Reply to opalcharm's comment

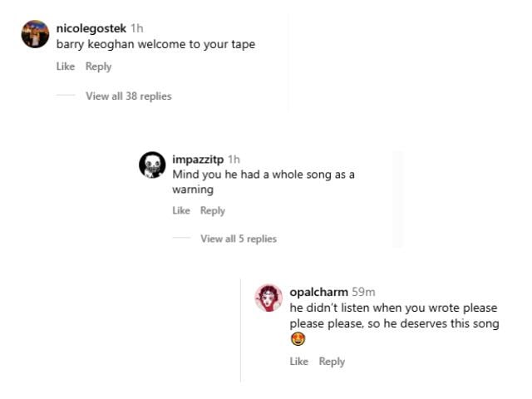[332, 362]
